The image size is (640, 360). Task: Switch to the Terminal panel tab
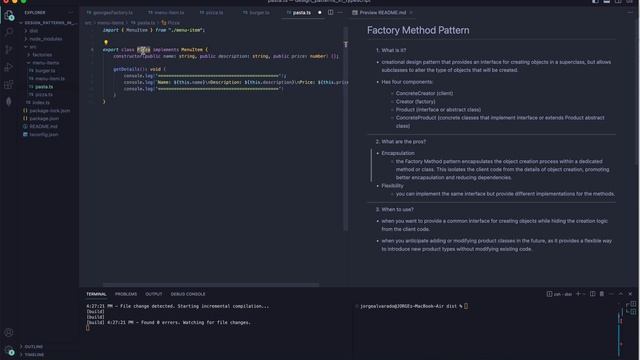tap(96, 294)
